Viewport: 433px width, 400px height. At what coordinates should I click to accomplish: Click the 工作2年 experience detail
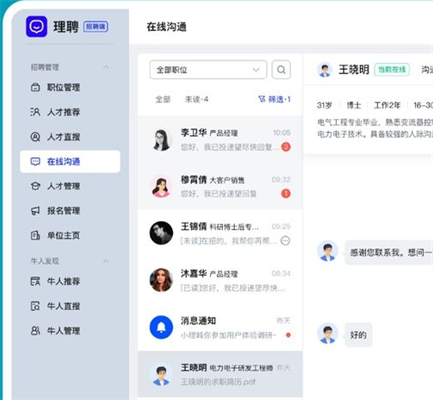tap(387, 105)
